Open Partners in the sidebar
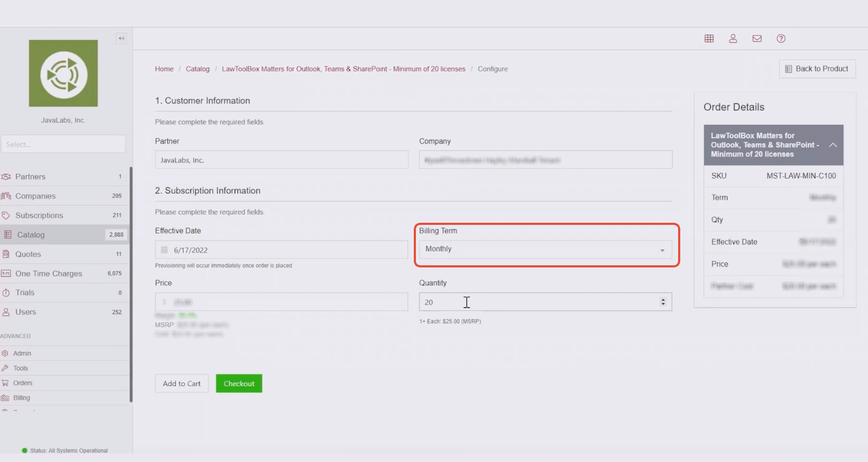This screenshot has width=868, height=462. (x=64, y=177)
